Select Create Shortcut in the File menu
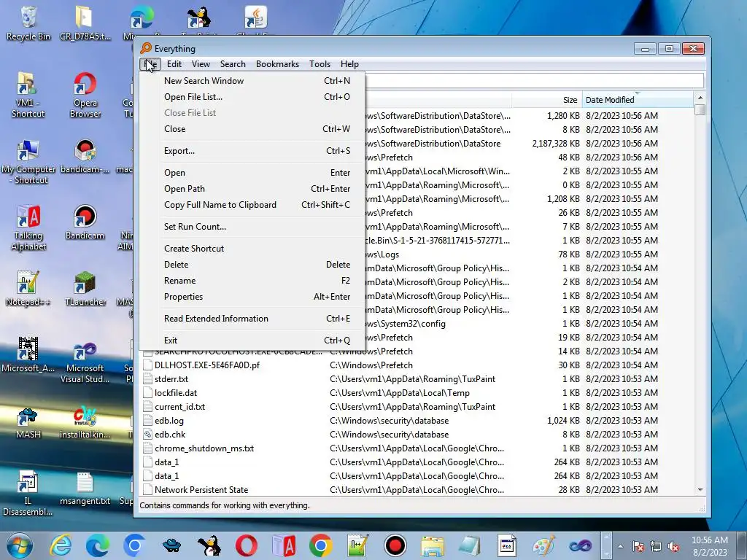Image resolution: width=747 pixels, height=560 pixels. (x=252, y=249)
